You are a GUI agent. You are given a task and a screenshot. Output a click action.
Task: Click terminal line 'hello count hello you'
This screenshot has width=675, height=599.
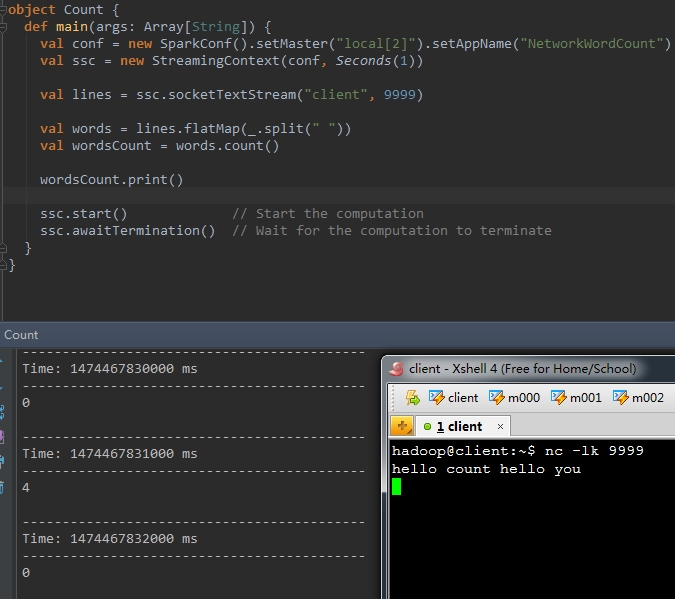coord(486,469)
